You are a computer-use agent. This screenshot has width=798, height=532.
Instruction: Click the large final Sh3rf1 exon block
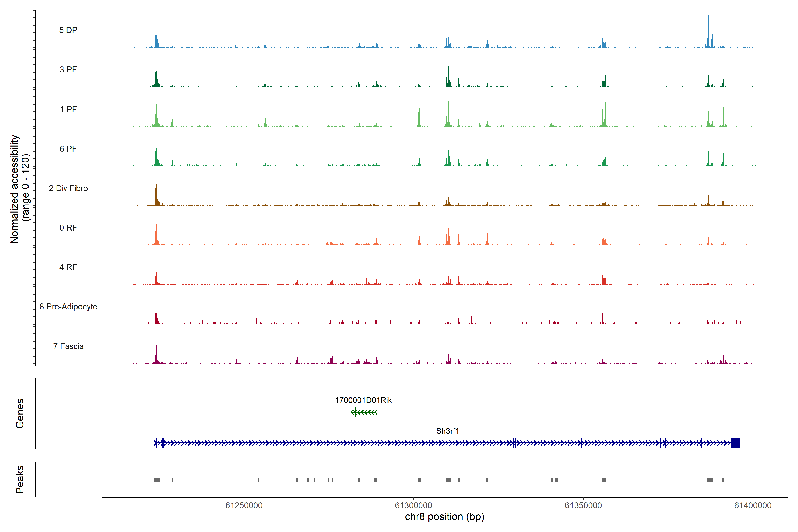pyautogui.click(x=735, y=443)
